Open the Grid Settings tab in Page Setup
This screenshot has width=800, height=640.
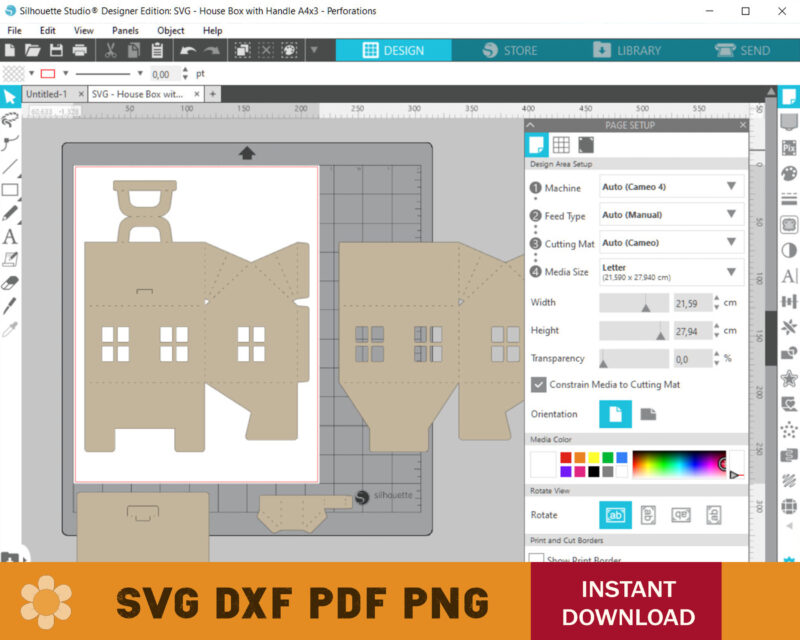coord(561,145)
